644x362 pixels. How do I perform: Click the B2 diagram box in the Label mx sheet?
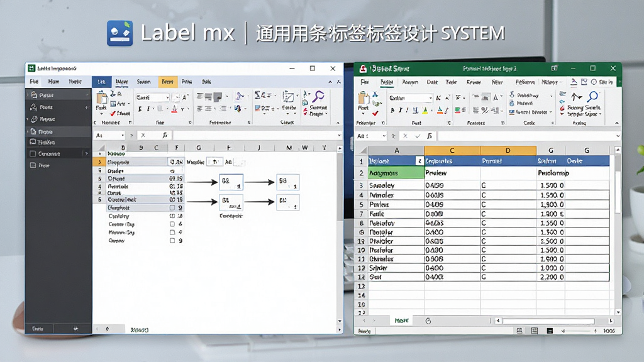pyautogui.click(x=231, y=182)
